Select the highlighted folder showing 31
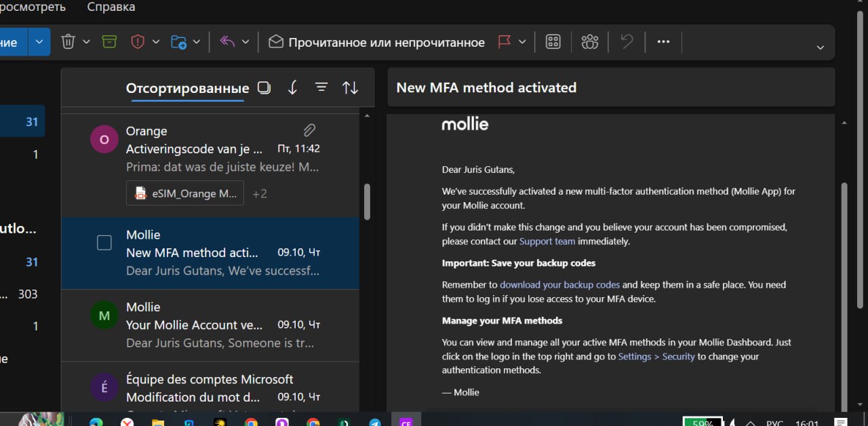868x426 pixels. tap(22, 122)
